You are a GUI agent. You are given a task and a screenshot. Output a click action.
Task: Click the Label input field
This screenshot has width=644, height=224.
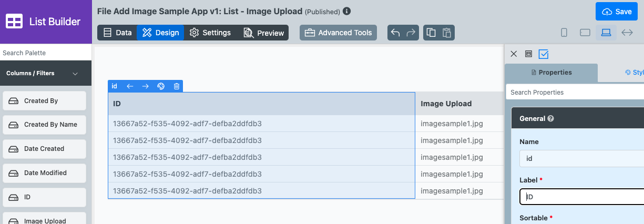[x=581, y=197]
